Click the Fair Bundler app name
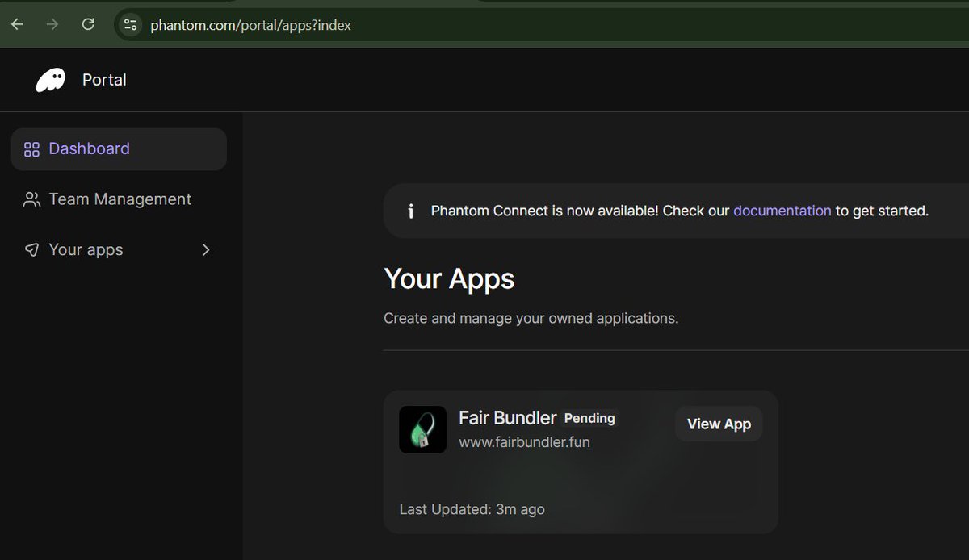Image resolution: width=969 pixels, height=560 pixels. point(508,418)
